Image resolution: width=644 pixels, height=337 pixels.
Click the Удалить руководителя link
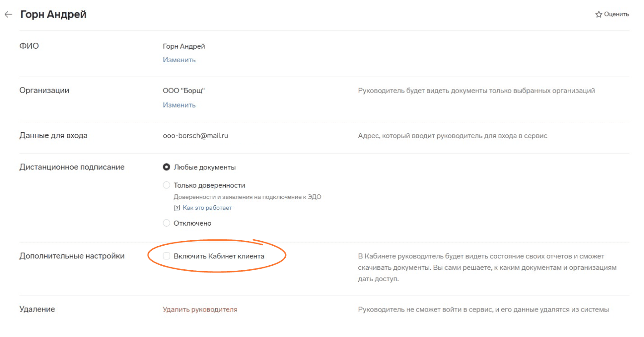pos(200,310)
